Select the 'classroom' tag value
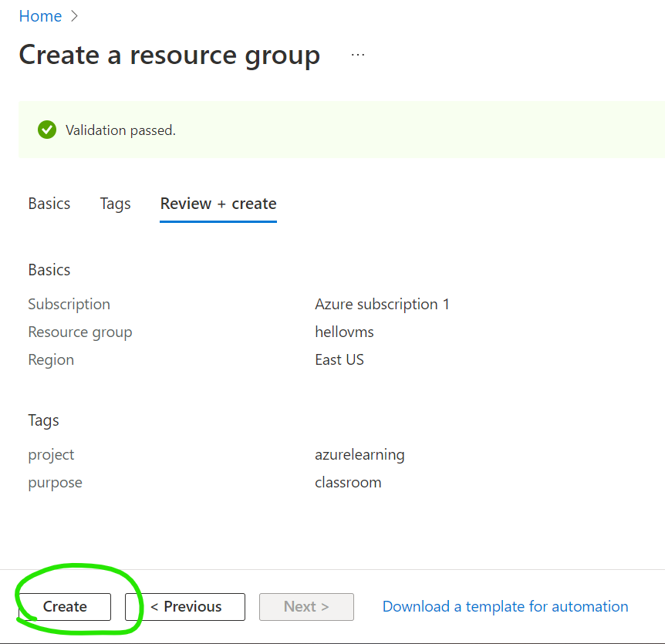 pyautogui.click(x=348, y=483)
